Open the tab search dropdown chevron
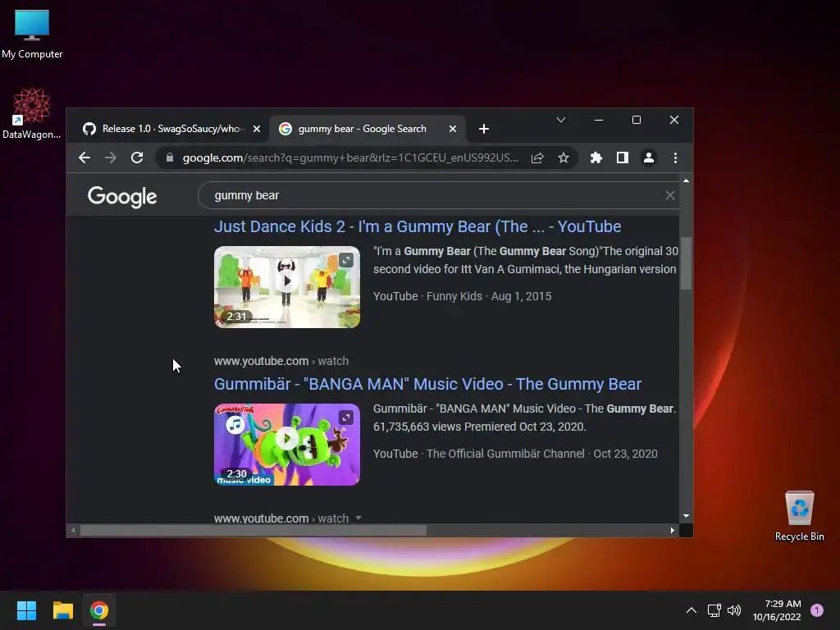Screen dimensions: 840x630 pyautogui.click(x=561, y=120)
